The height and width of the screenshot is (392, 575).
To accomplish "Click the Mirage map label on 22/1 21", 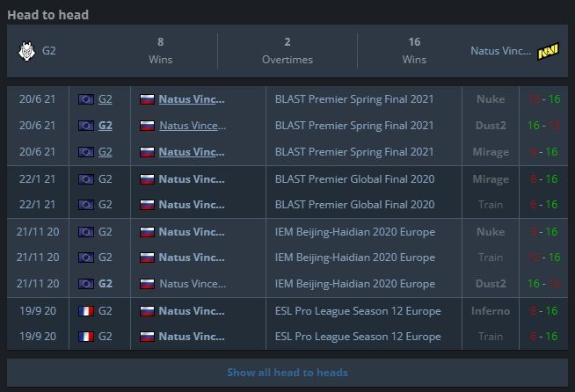I will [490, 178].
